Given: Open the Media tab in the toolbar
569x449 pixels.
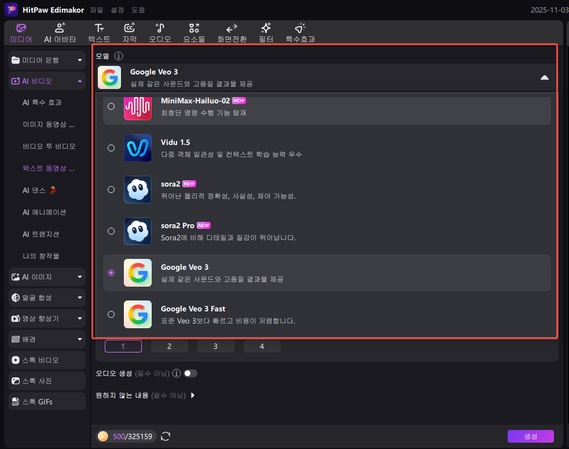Looking at the screenshot, I should click(21, 33).
